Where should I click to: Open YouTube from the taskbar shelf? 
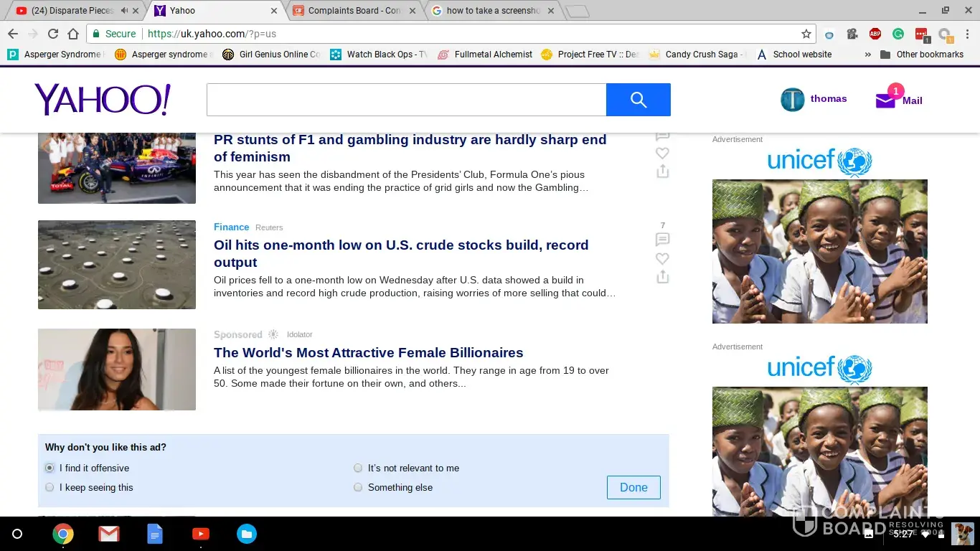pyautogui.click(x=201, y=534)
